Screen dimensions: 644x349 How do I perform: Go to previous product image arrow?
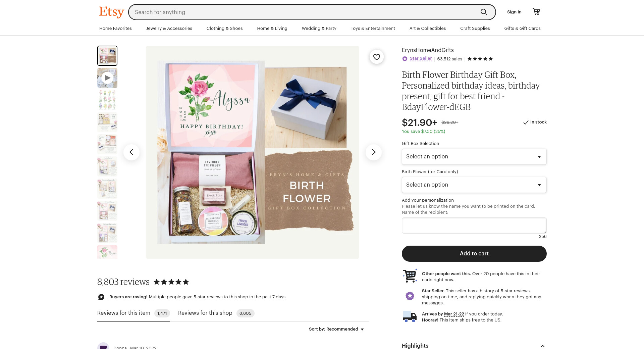point(131,152)
